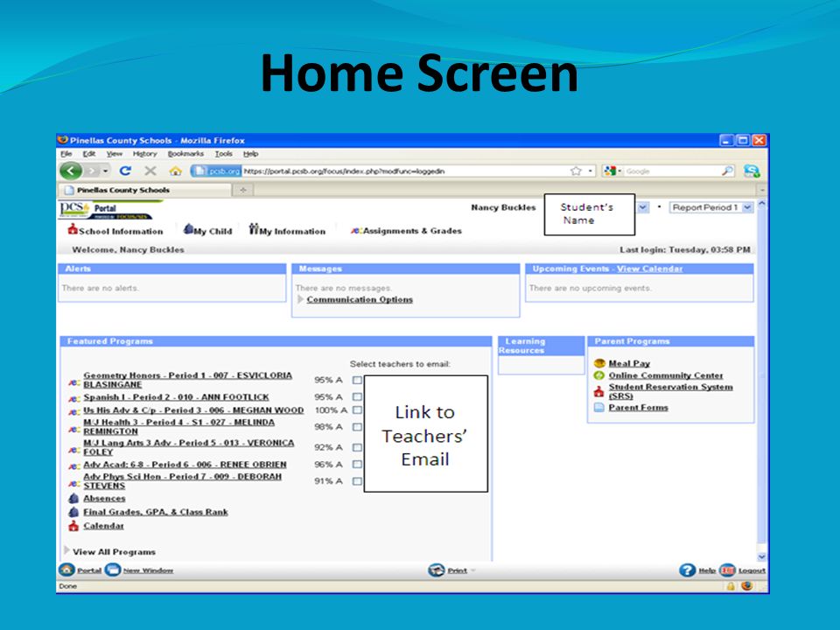This screenshot has width=840, height=630.
Task: Open the Skype toolbar icon
Action: pos(752,171)
